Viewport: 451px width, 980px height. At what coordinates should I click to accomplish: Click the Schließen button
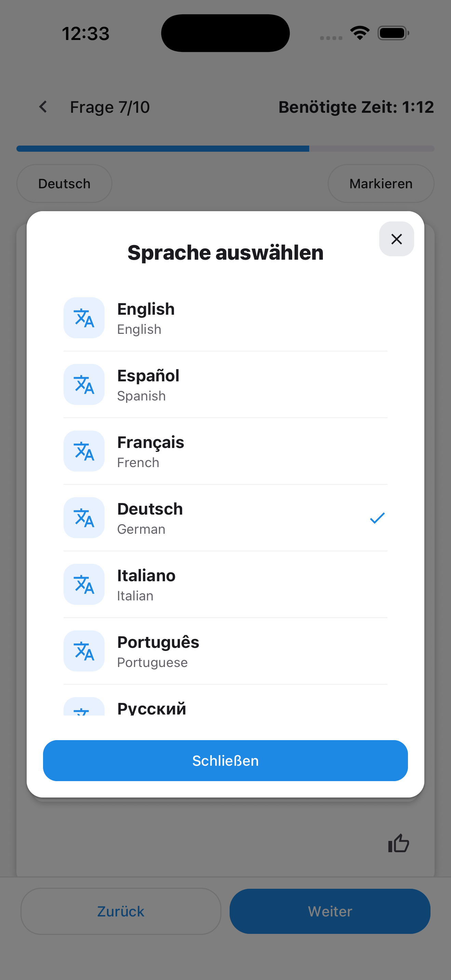(225, 761)
